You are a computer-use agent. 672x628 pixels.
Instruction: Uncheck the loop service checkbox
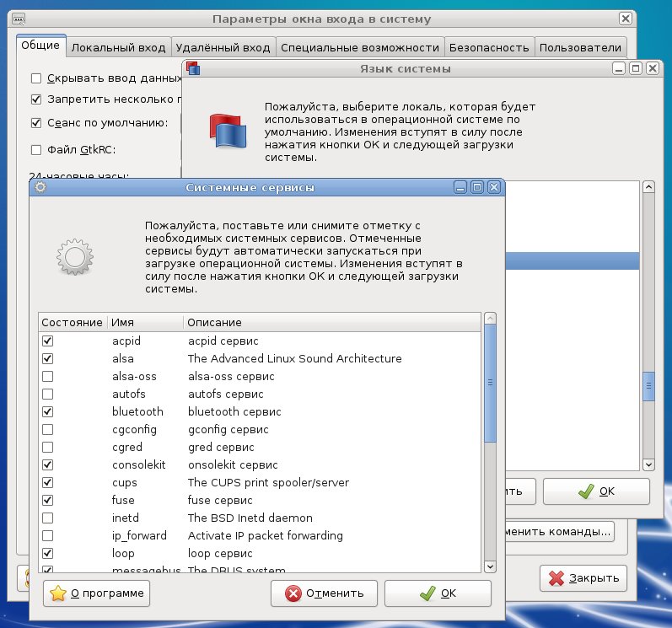click(47, 553)
